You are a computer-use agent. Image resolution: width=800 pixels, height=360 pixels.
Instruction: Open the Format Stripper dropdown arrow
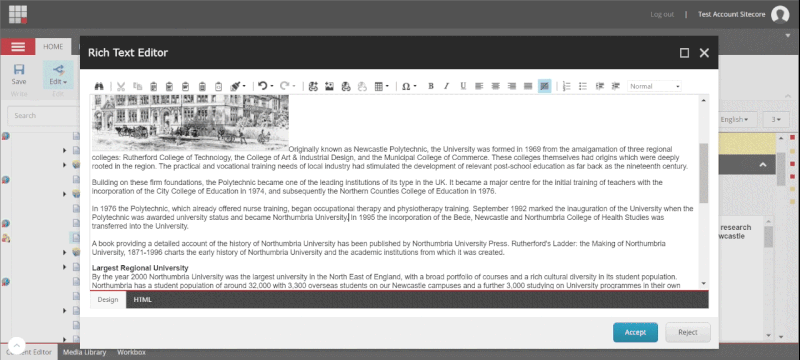coord(244,87)
